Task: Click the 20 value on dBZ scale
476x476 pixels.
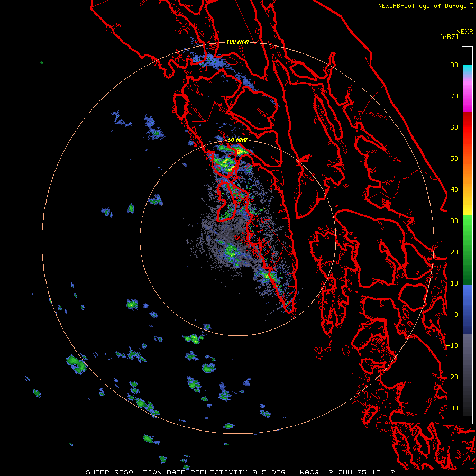Action: (454, 252)
